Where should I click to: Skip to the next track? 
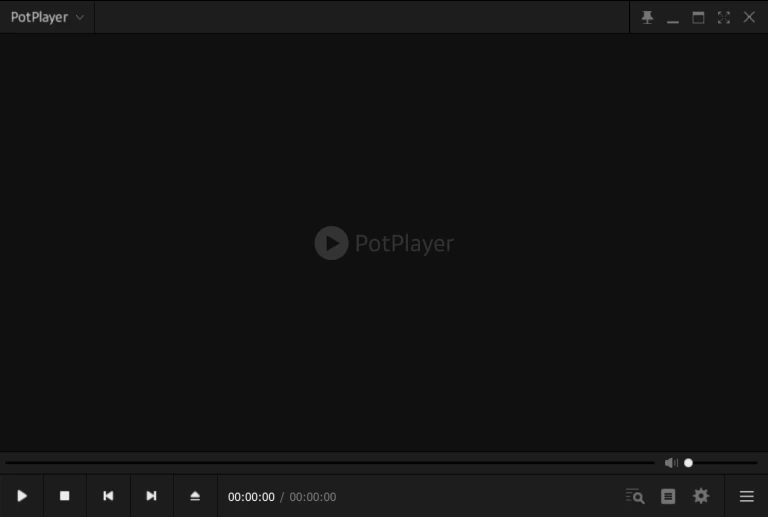coord(151,496)
